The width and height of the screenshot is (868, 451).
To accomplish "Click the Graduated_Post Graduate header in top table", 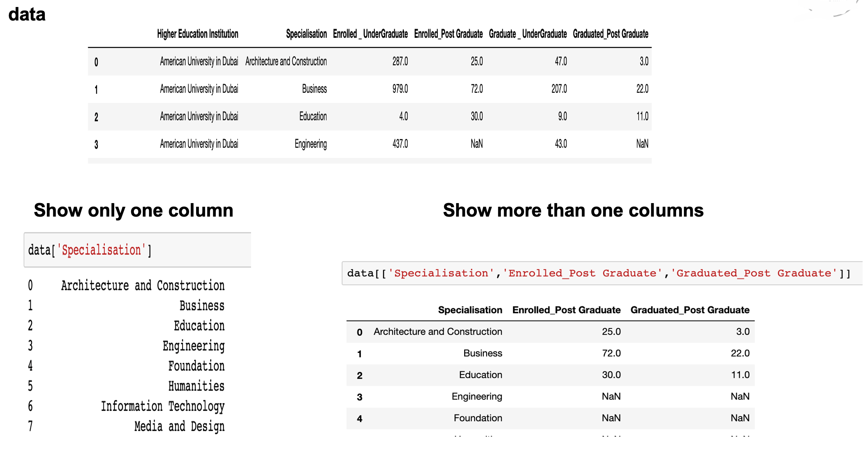I will [x=610, y=34].
